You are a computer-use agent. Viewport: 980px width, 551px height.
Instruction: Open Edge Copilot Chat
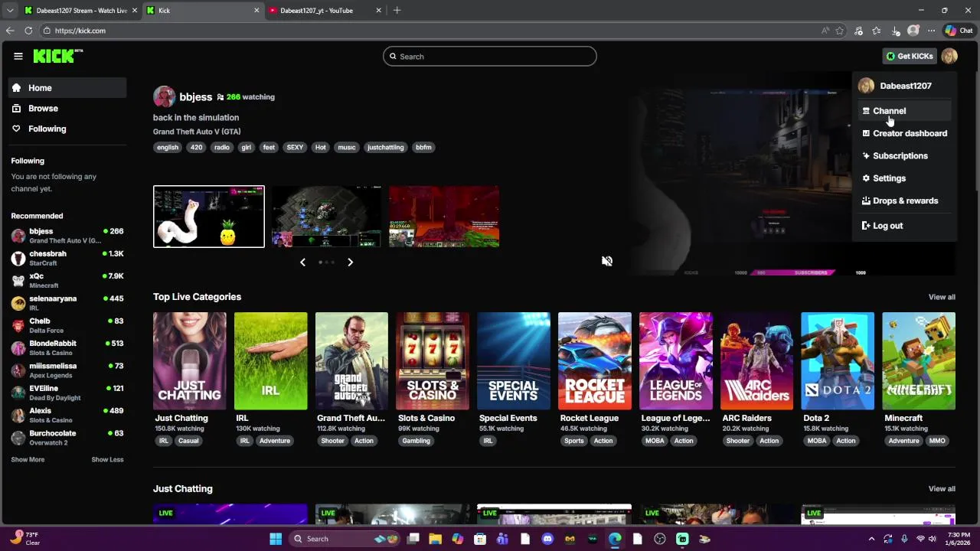point(958,31)
